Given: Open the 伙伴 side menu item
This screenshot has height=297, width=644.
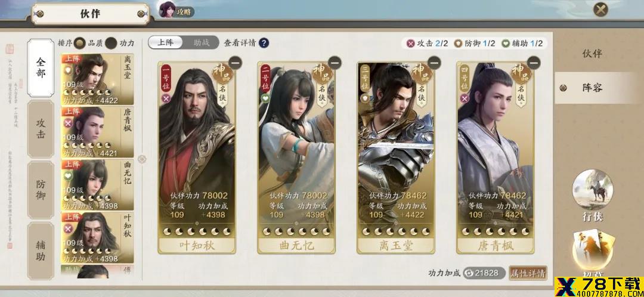Looking at the screenshot, I should click(592, 54).
